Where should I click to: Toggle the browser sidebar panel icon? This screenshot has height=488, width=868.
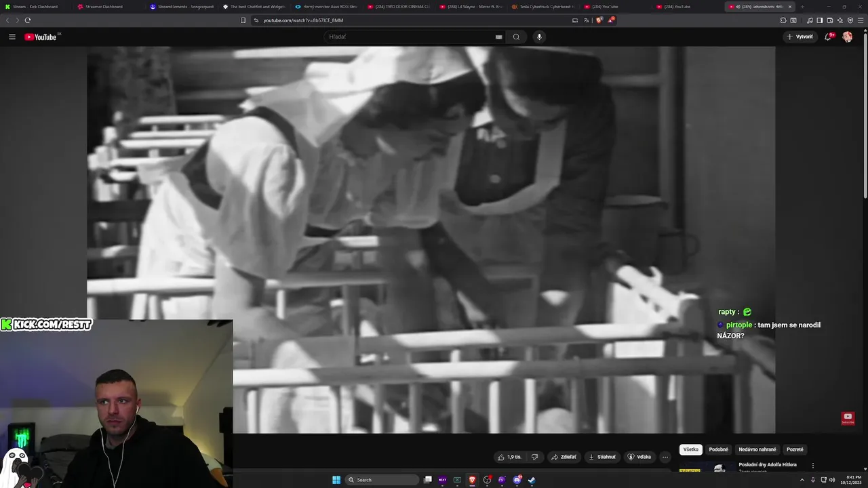click(x=820, y=20)
